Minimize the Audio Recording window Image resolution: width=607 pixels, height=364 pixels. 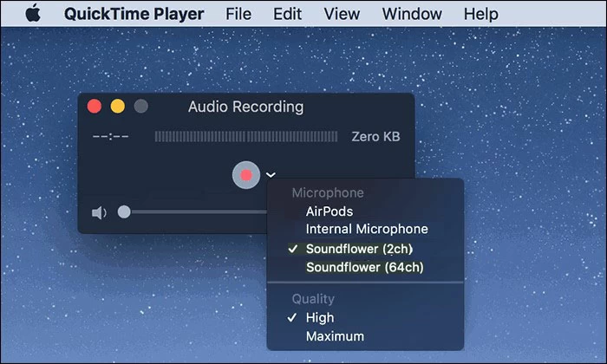tap(117, 107)
